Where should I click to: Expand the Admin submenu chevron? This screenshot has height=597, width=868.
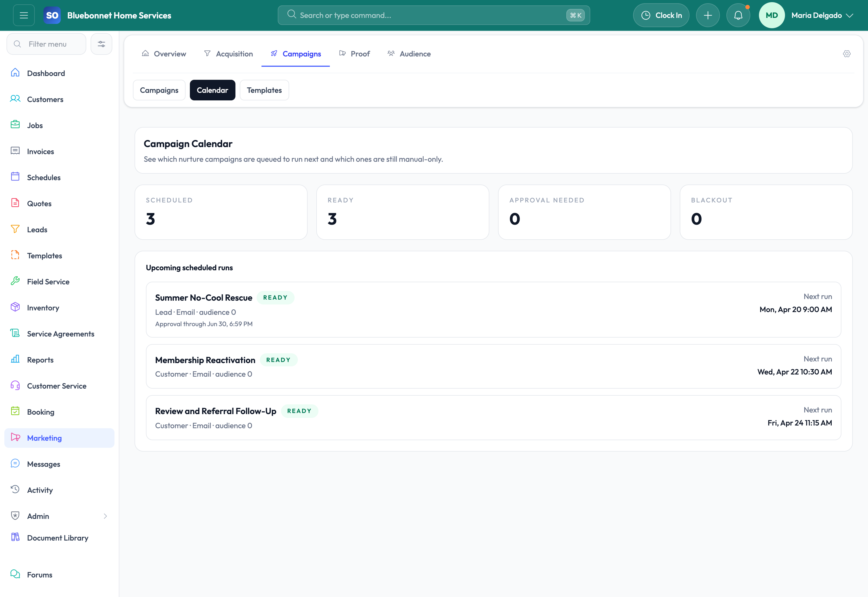[106, 516]
